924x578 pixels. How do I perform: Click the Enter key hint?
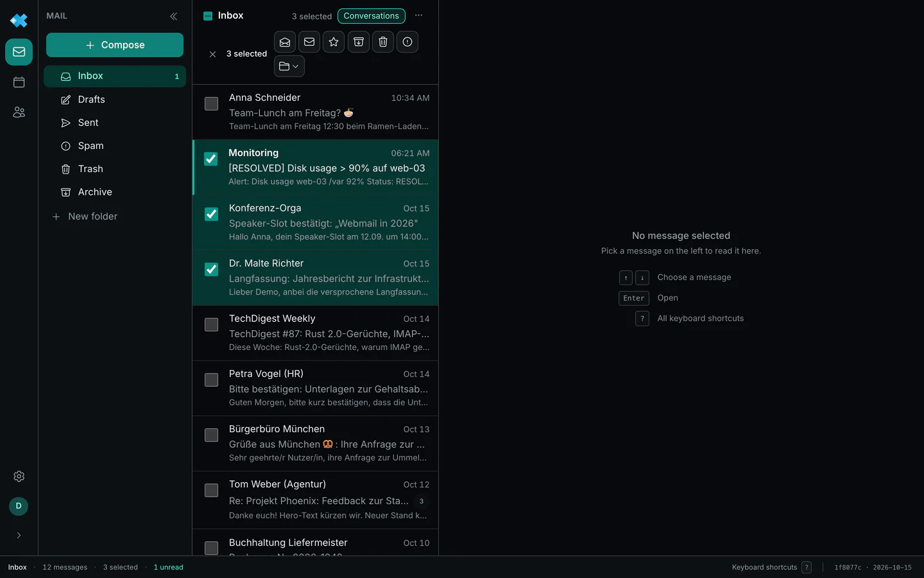[634, 298]
